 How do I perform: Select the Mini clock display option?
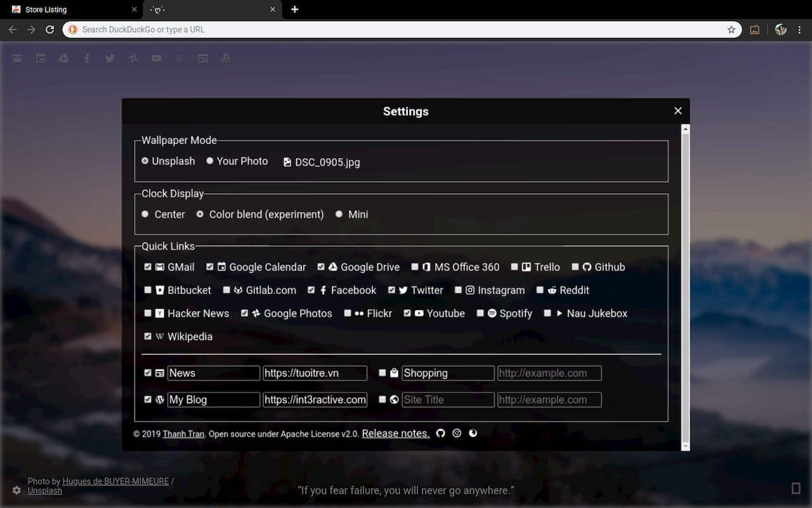tap(339, 215)
